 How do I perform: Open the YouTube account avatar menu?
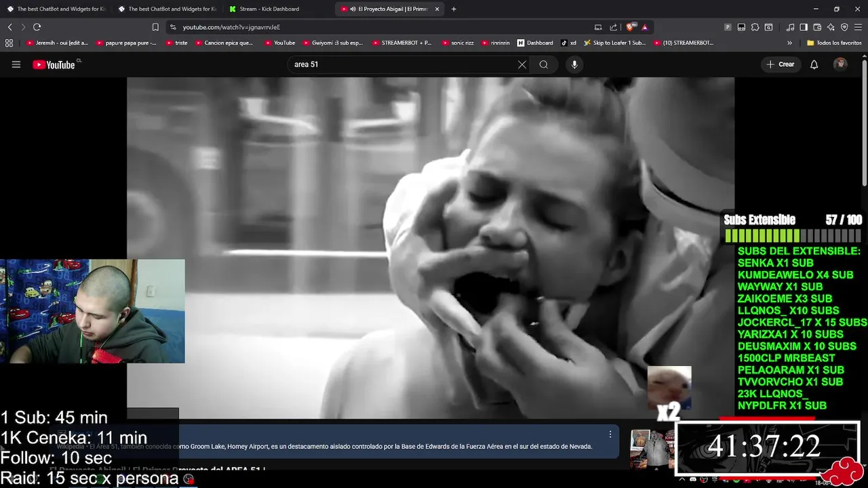click(x=841, y=64)
